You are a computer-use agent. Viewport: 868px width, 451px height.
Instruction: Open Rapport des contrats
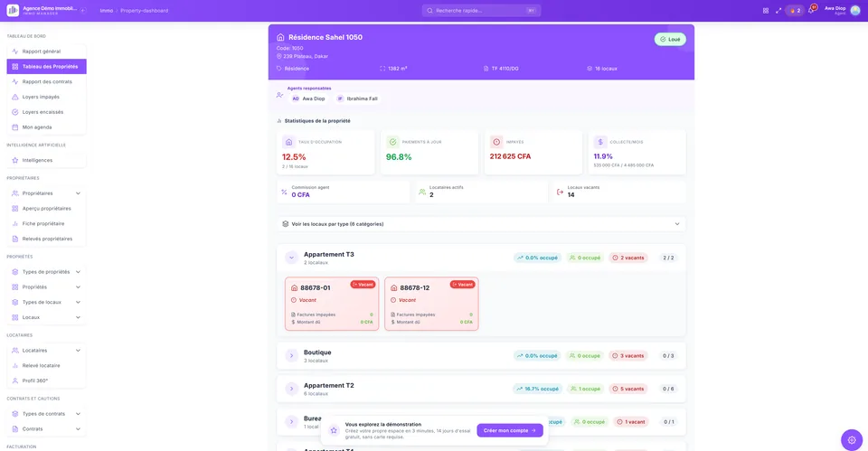(46, 82)
